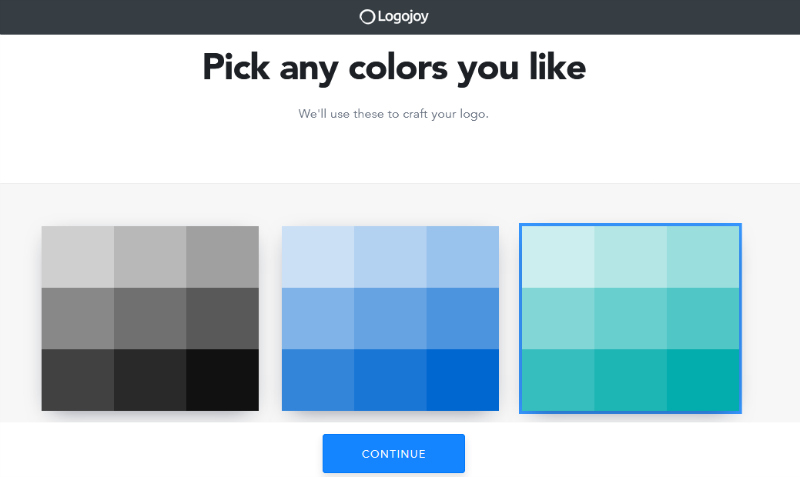The height and width of the screenshot is (477, 800).
Task: Select the grayscale color palette card
Action: click(x=150, y=318)
